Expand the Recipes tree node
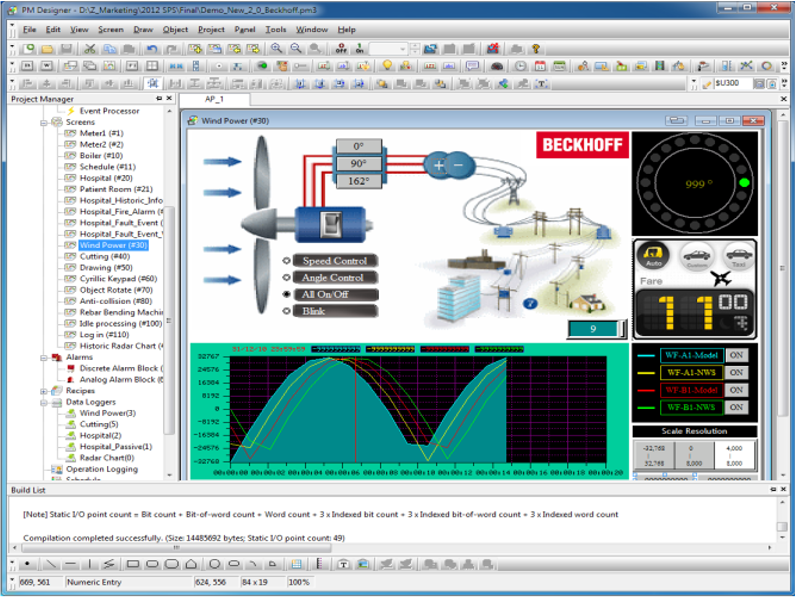 point(44,391)
